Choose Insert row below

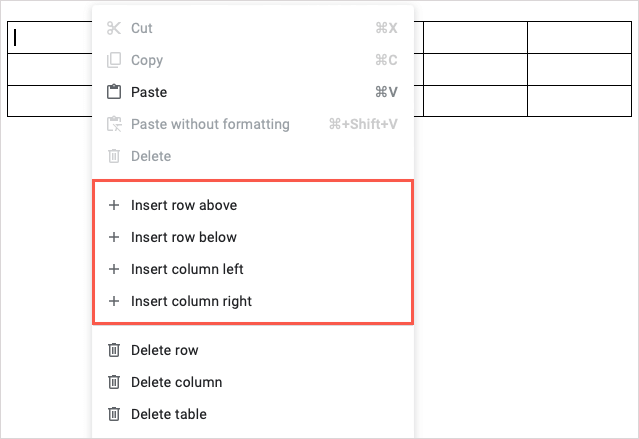click(184, 237)
